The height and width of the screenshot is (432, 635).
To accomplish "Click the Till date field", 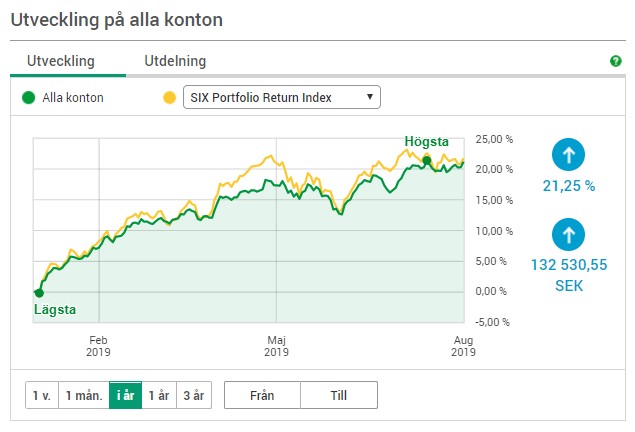I will coord(339,395).
